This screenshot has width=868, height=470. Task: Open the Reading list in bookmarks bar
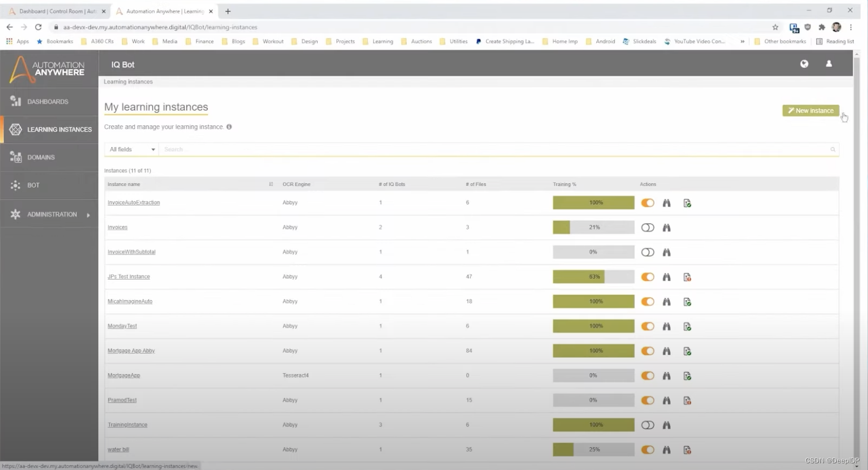pyautogui.click(x=835, y=41)
